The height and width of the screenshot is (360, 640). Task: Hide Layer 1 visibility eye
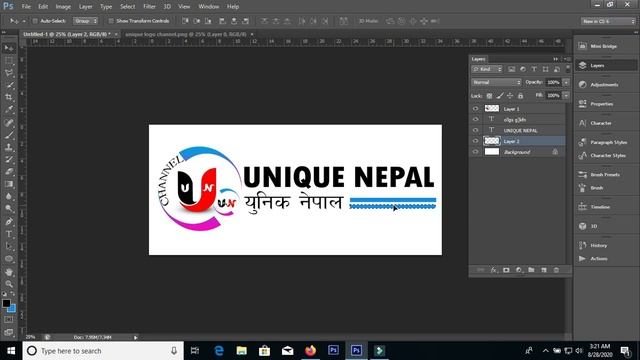pos(475,109)
